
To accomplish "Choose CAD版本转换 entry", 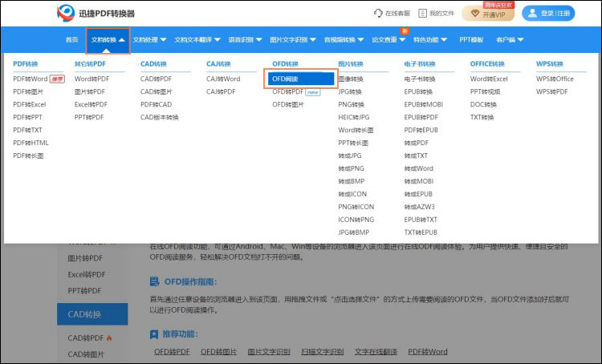I will pos(160,117).
